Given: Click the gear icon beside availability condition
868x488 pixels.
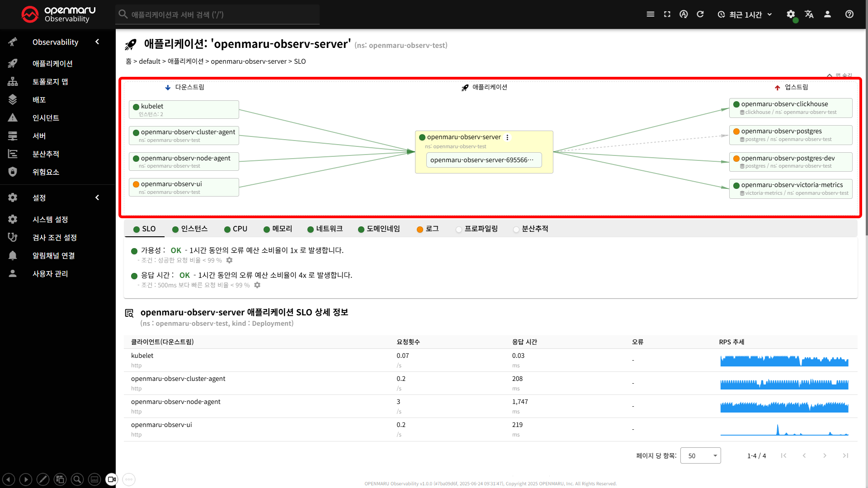Looking at the screenshot, I should pos(229,260).
